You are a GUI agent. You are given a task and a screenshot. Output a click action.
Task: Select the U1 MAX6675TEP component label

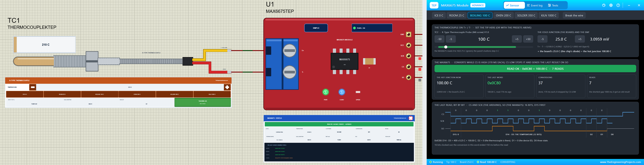coord(280,8)
